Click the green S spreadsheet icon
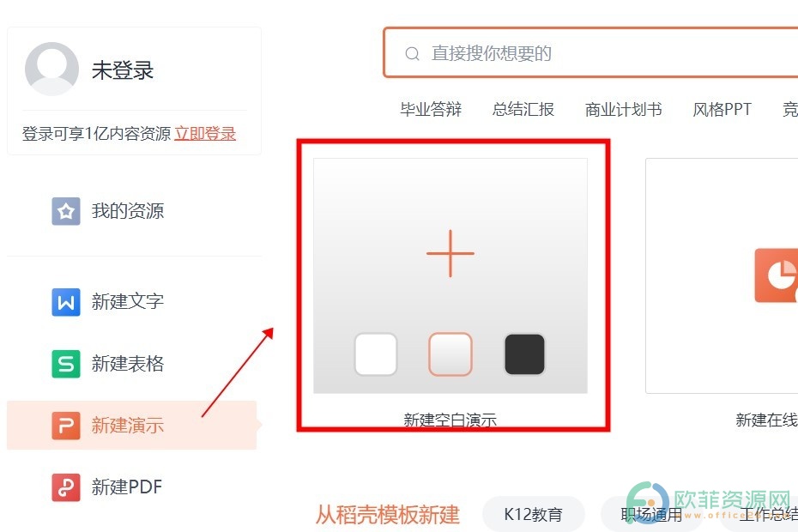Image resolution: width=798 pixels, height=532 pixels. pos(66,364)
